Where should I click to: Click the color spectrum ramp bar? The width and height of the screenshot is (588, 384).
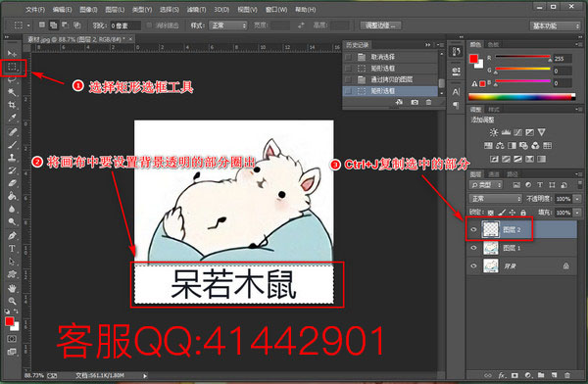click(521, 97)
